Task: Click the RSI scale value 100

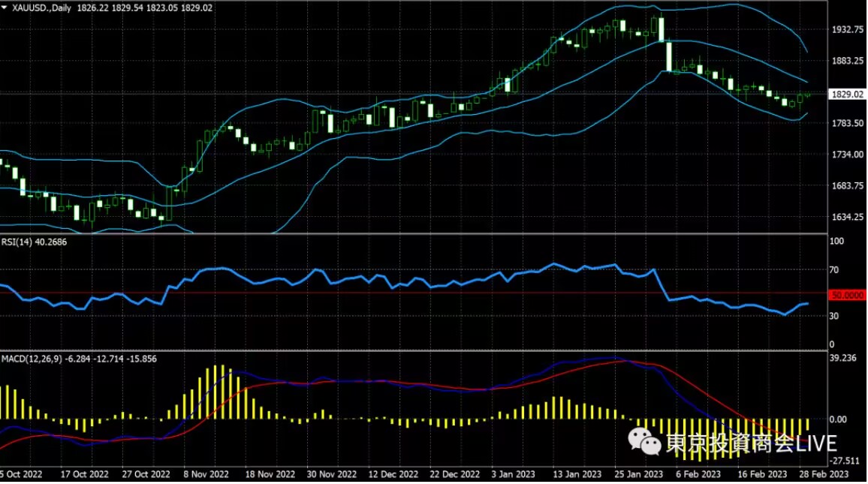Action: pos(836,241)
